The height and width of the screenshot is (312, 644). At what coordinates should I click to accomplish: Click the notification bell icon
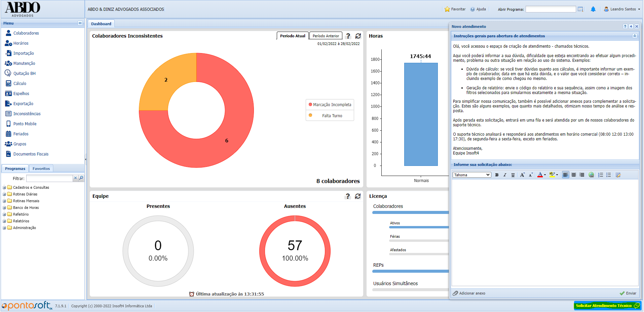coord(593,9)
